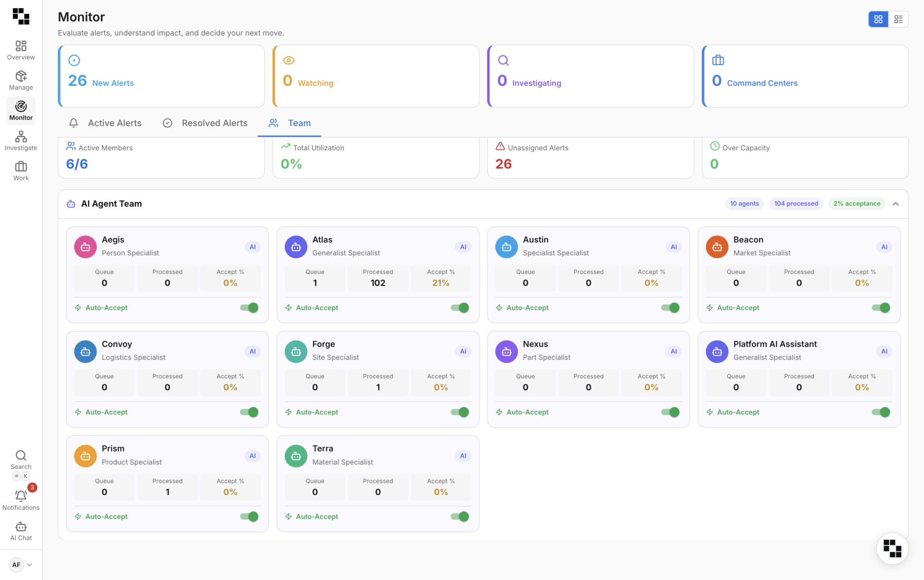
Task: Select the Team tab
Action: click(290, 123)
